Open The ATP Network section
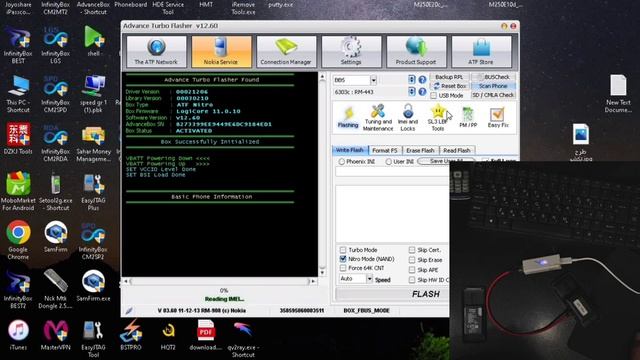Screen dimensions: 640x360 156,51
